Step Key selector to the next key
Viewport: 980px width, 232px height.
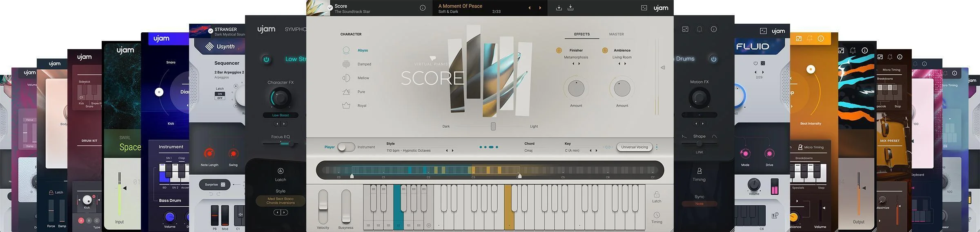[596, 151]
